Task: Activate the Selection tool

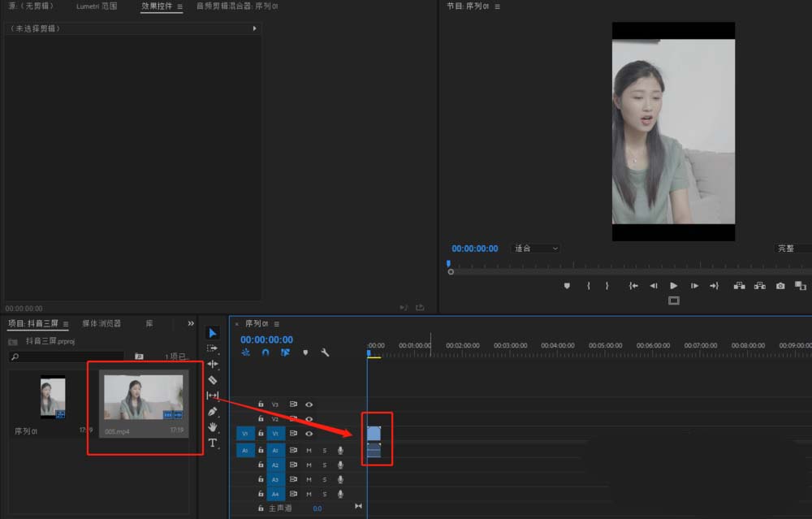Action: click(x=213, y=331)
